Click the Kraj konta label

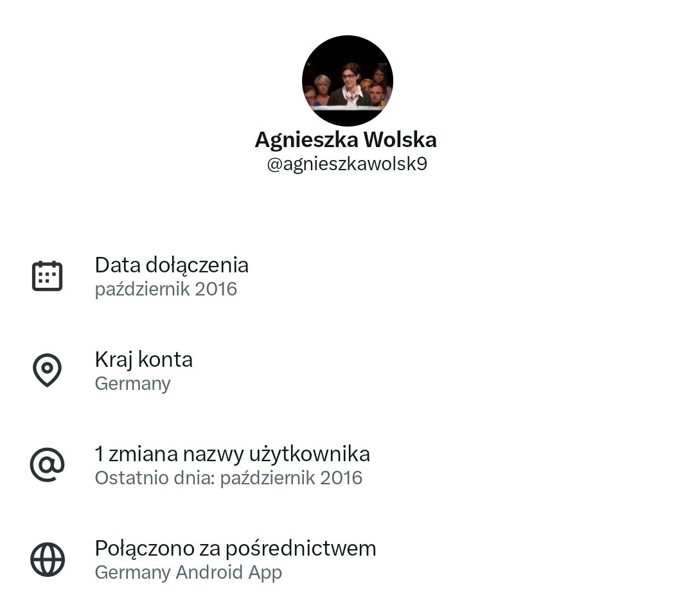[x=144, y=359]
